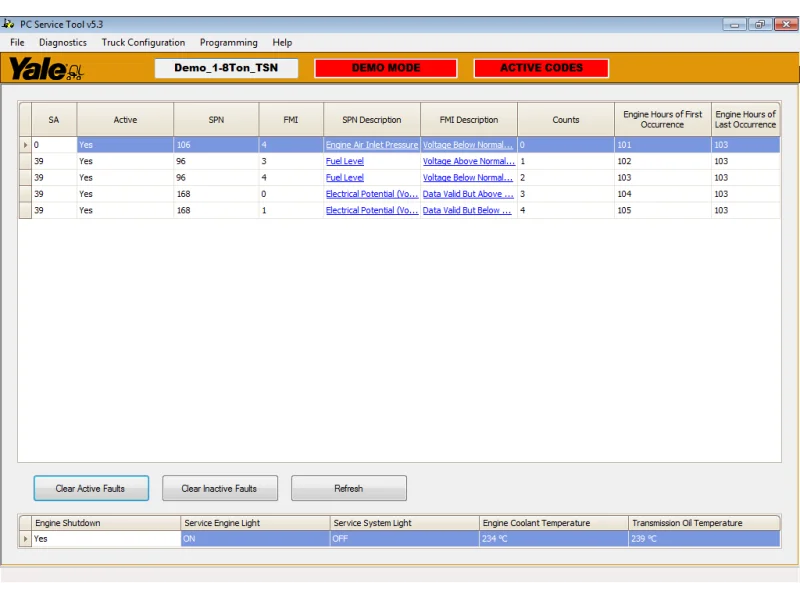Open the Truck Configuration menu
Viewport: 800px width, 600px height.
pyautogui.click(x=143, y=42)
